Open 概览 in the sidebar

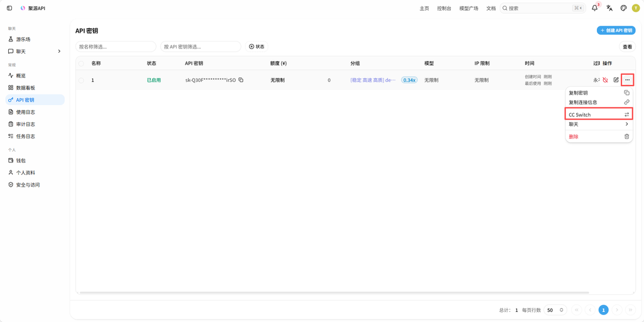[x=35, y=75]
